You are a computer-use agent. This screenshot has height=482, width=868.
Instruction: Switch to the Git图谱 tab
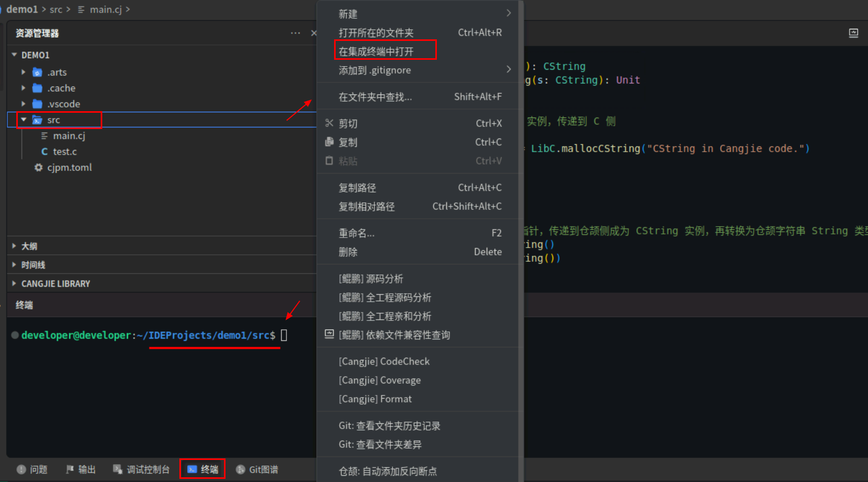click(x=257, y=469)
